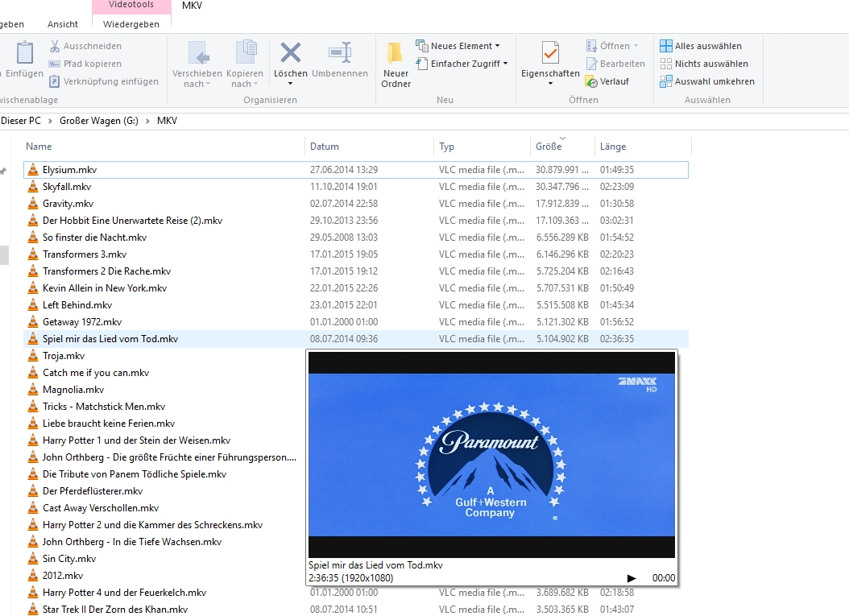The width and height of the screenshot is (849, 616).
Task: Select the VLC icon of Transformers 3.mkv
Action: pyautogui.click(x=33, y=254)
